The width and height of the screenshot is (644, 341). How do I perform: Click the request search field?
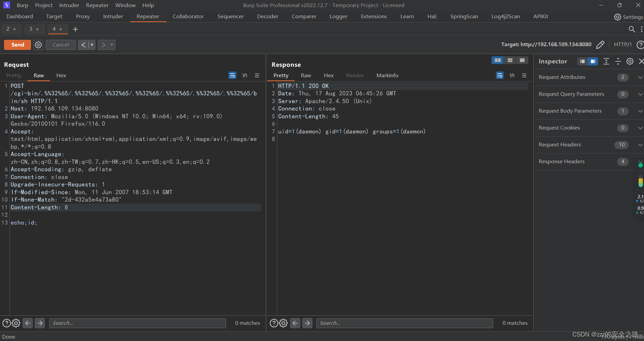point(138,323)
